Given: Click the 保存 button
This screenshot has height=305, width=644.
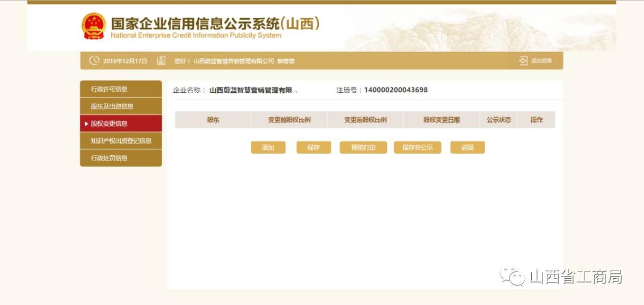Looking at the screenshot, I should (x=313, y=148).
